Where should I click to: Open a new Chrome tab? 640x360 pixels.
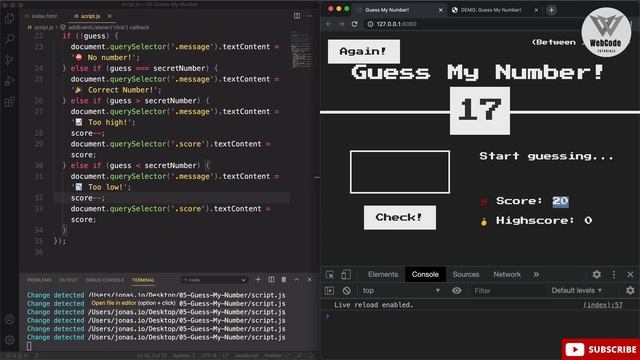(551, 10)
